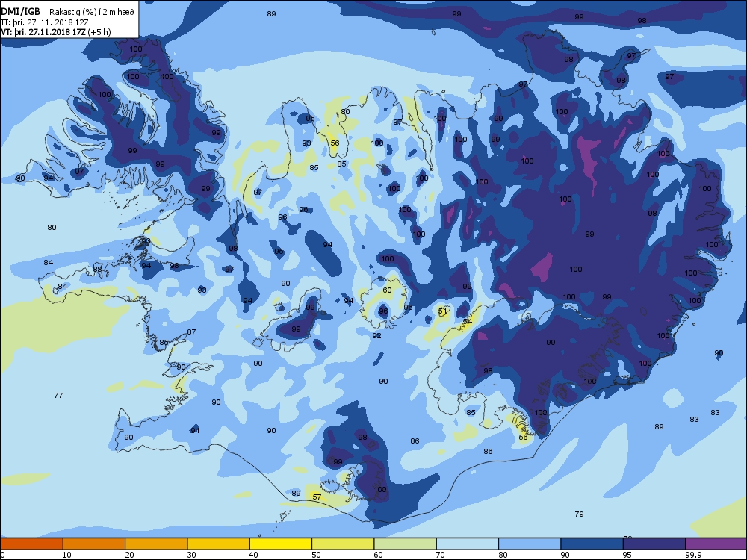Click the pale blue 70–80 legend swatch
This screenshot has height=560, width=747.
pos(468,544)
